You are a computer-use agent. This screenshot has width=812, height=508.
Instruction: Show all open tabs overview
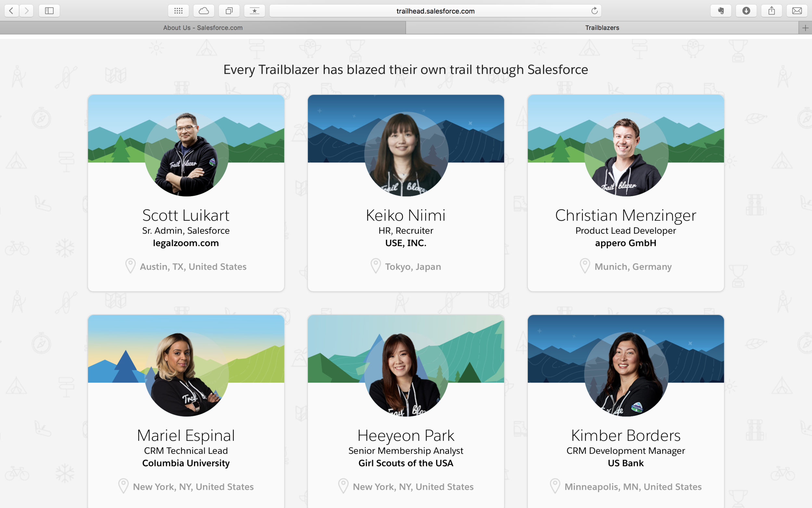tap(229, 10)
